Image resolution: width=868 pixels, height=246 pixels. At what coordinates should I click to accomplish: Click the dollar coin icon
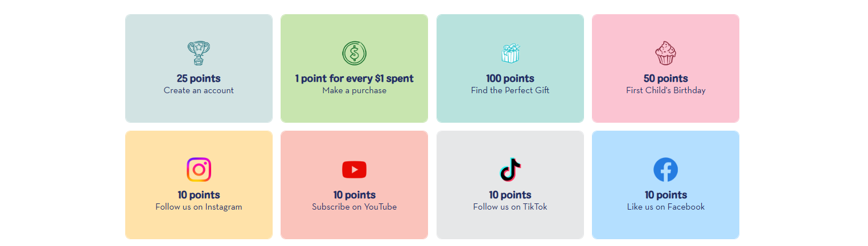click(354, 53)
